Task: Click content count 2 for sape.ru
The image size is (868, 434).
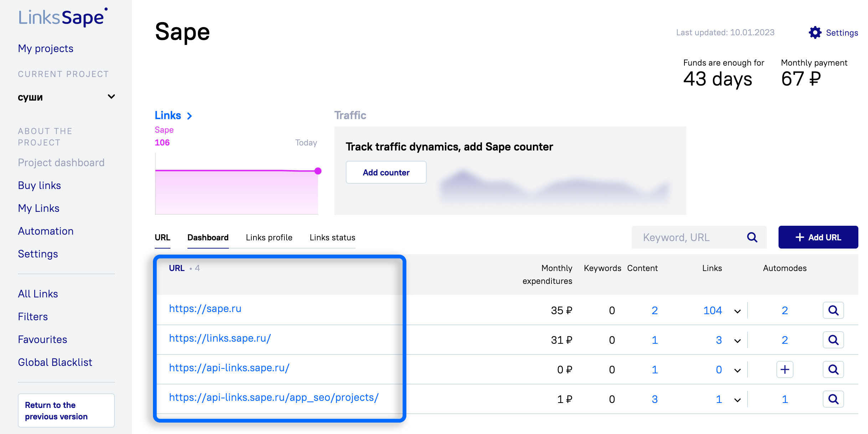Action: (x=655, y=311)
